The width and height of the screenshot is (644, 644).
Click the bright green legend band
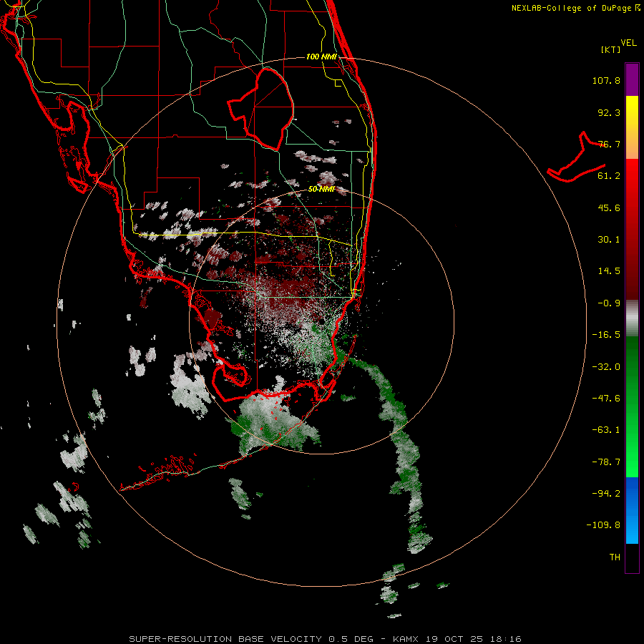[x=632, y=406]
